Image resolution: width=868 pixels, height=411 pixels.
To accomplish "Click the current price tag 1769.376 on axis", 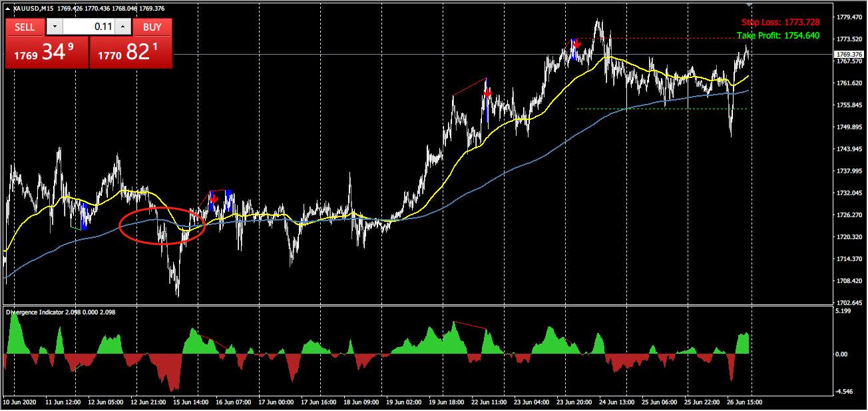I will click(849, 54).
